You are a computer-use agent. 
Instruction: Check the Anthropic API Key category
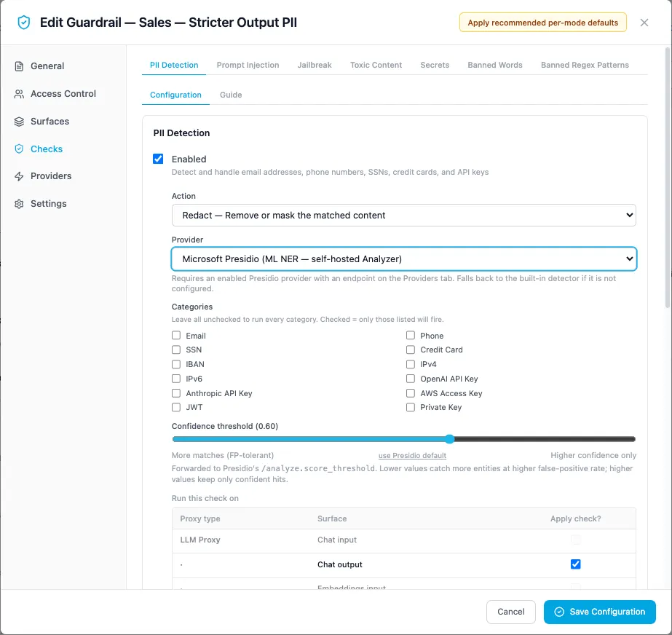click(x=176, y=393)
